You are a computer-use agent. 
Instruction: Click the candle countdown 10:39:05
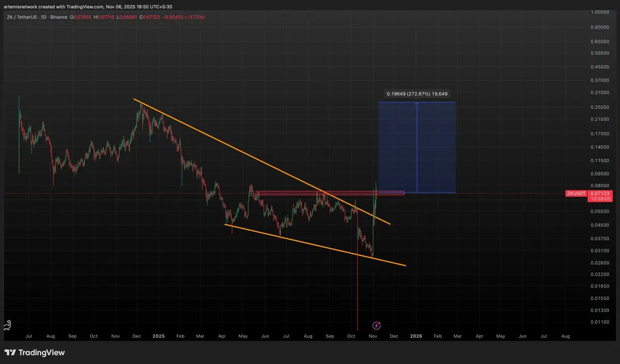tap(600, 199)
